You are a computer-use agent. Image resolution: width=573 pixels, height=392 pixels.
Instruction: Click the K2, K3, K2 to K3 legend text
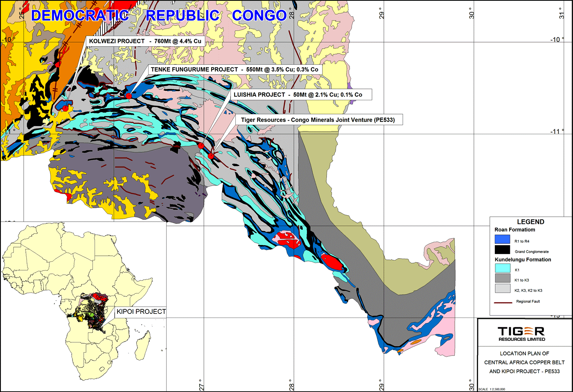pyautogui.click(x=528, y=291)
